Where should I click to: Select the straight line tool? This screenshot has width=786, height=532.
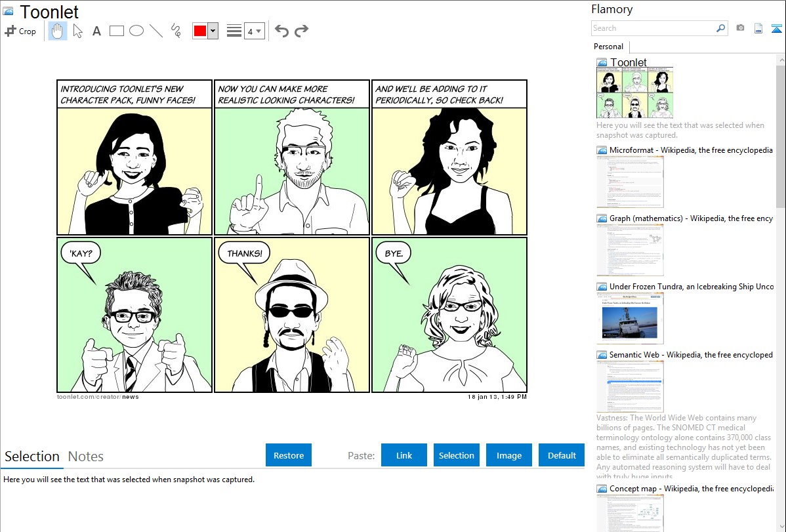coord(156,31)
